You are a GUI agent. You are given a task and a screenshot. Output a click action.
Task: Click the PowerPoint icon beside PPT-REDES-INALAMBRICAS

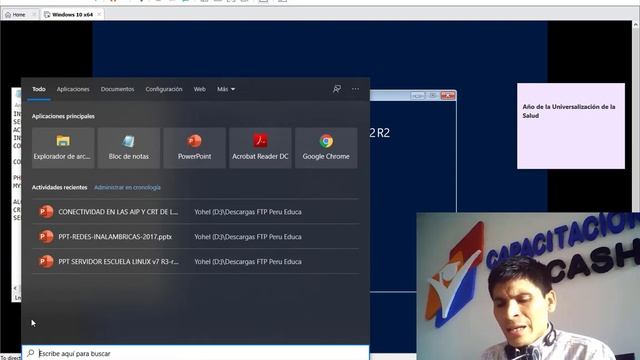[46, 236]
